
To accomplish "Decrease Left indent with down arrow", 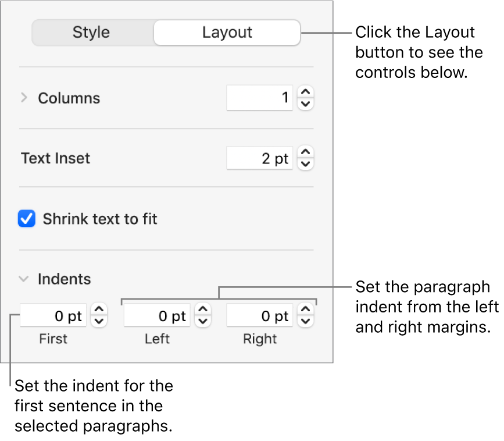I will 203,321.
